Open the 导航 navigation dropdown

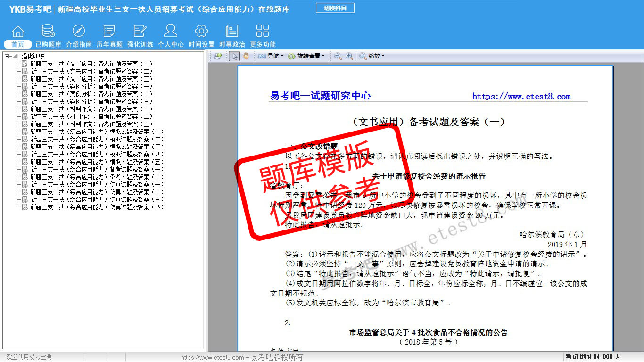[x=271, y=56]
